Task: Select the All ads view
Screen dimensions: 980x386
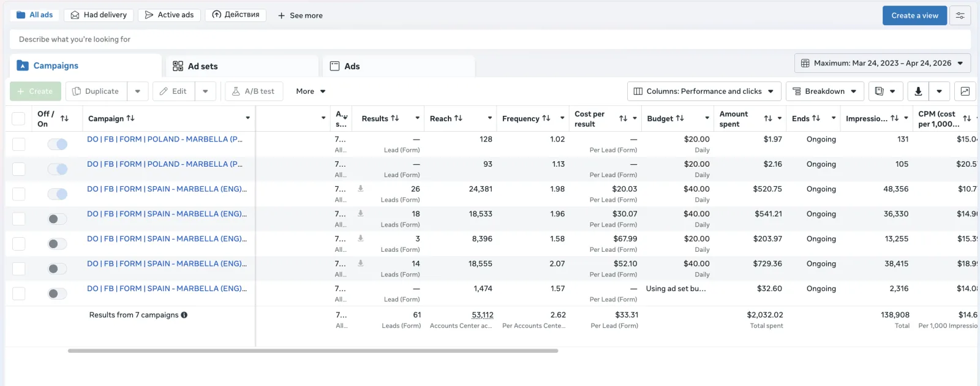Action: pyautogui.click(x=35, y=15)
